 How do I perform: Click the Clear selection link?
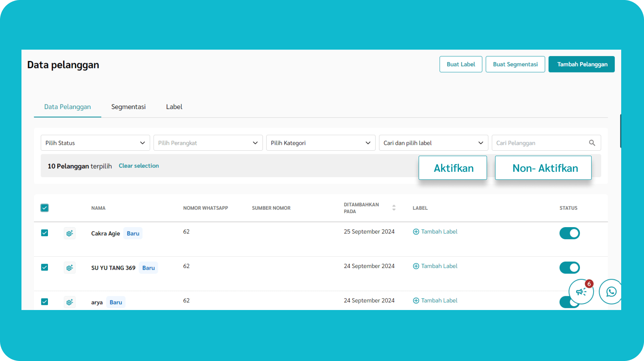pos(139,166)
